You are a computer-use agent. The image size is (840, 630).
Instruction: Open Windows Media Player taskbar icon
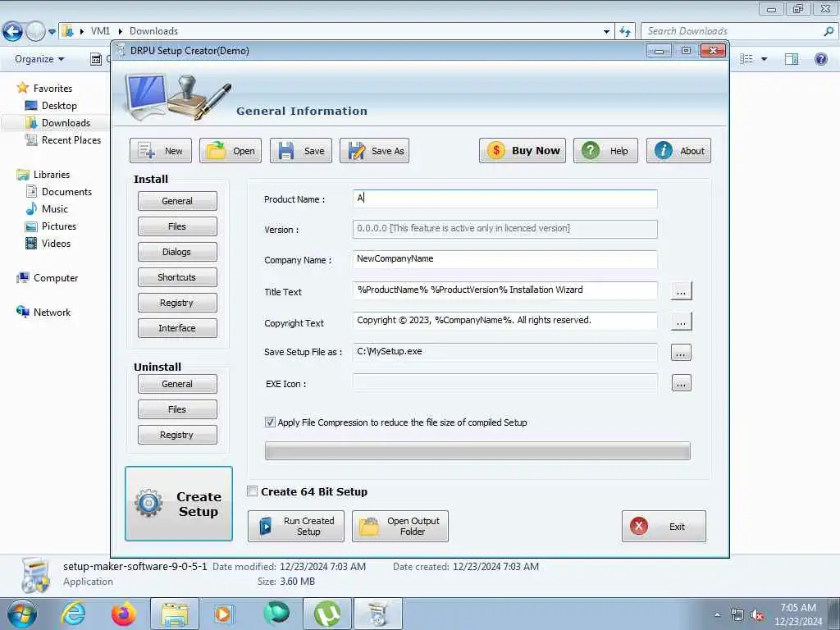(x=223, y=614)
